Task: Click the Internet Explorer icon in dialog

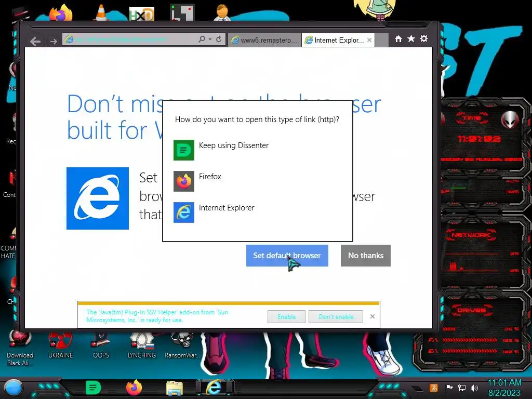Action: point(183,212)
